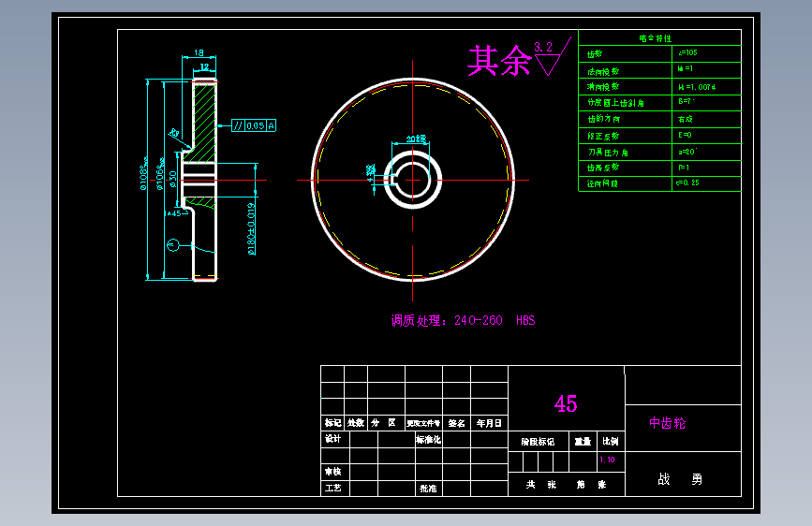The height and width of the screenshot is (526, 812).
Task: Click the 0.05 parallelism tolerance value
Action: [256, 125]
